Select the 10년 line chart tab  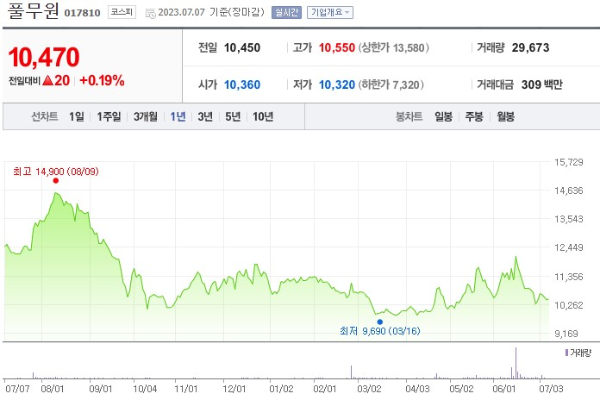263,116
